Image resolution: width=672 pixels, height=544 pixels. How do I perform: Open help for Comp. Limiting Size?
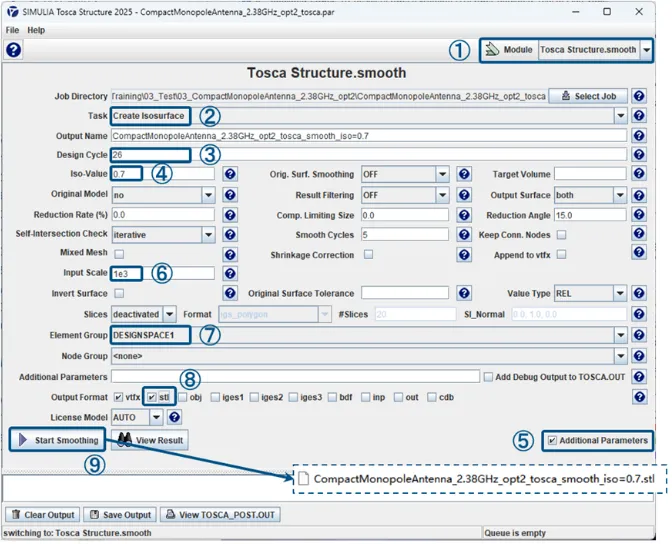tap(464, 215)
